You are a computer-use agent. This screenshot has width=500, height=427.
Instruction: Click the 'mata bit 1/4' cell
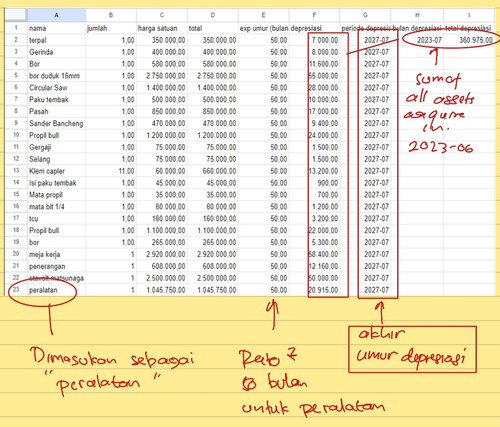tap(56, 207)
